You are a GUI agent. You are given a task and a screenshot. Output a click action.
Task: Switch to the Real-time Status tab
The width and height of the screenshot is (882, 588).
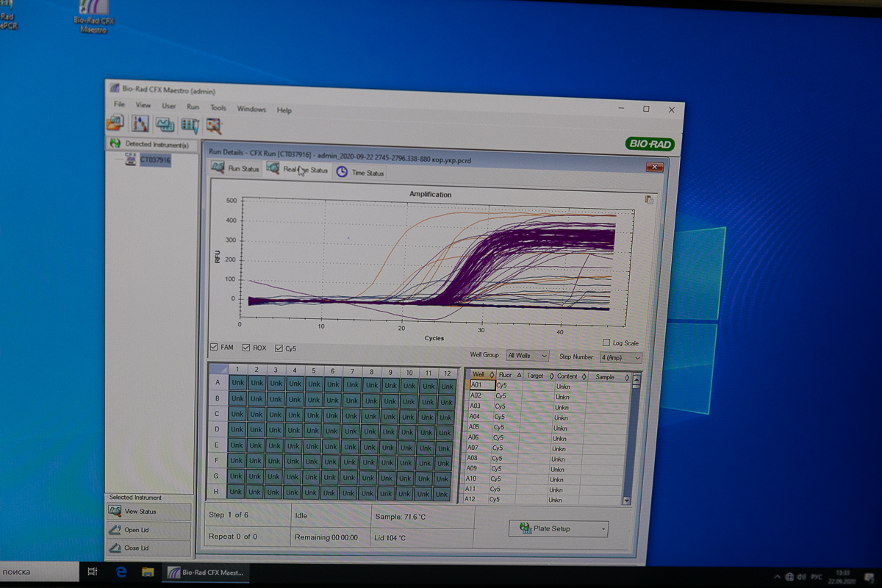pyautogui.click(x=297, y=170)
